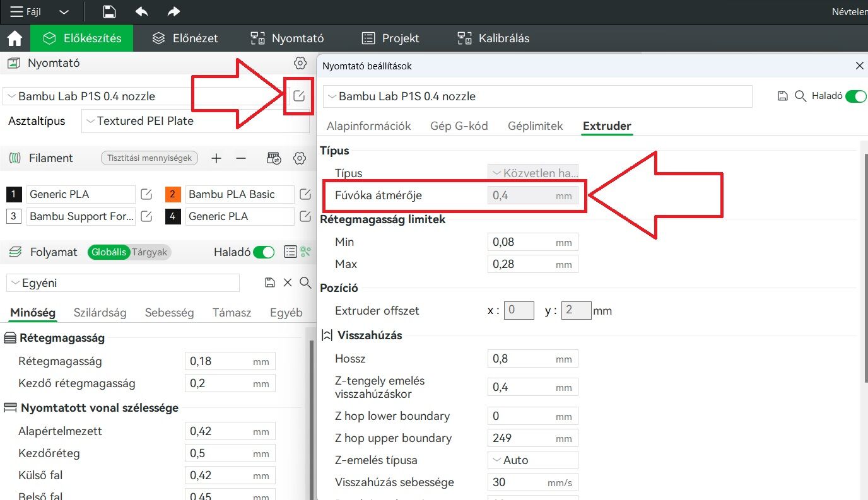Screen dimensions: 868x500
Task: Click filament 3 white color swatch
Action: pos(15,216)
